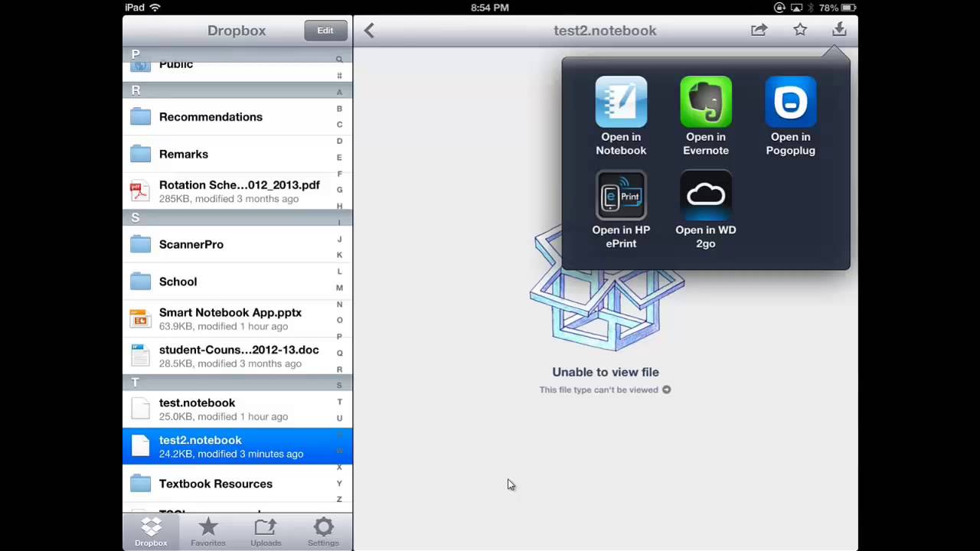The image size is (980, 551).
Task: Tap the share icon in top bar
Action: click(x=759, y=31)
